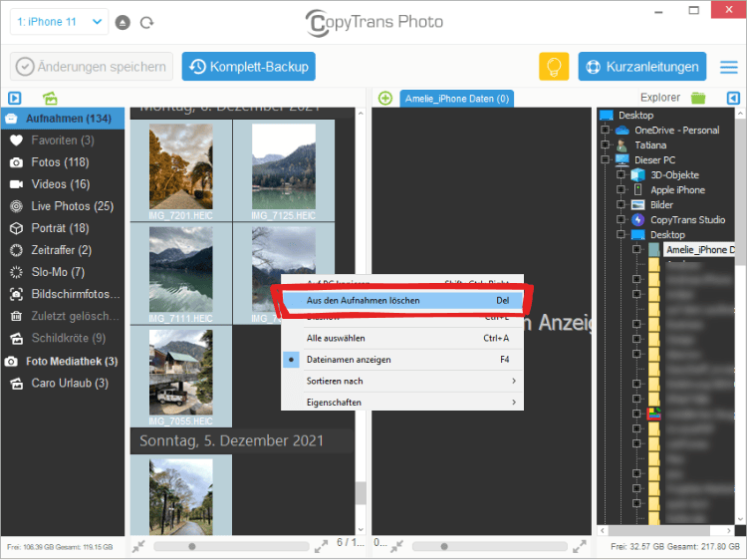Open the yellow lightbulb tips button
Viewport: 747px width, 560px height.
tap(554, 67)
